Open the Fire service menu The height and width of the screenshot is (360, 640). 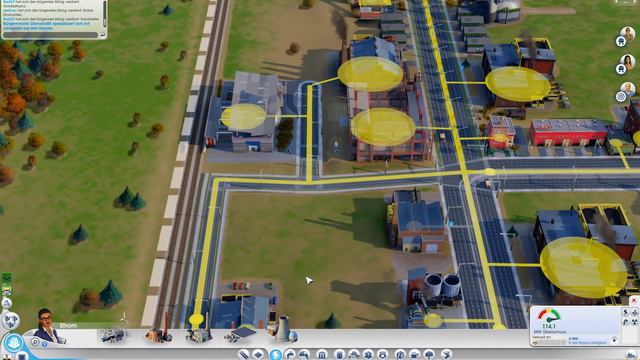(354, 355)
